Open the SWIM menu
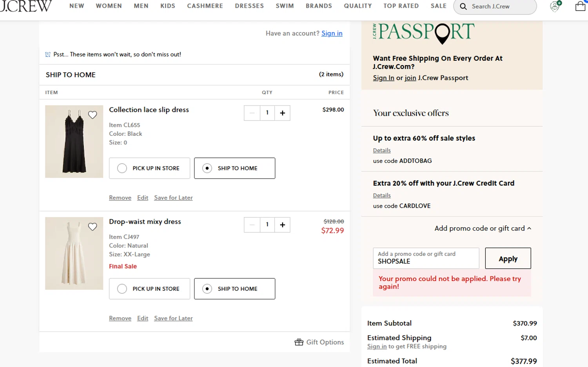The image size is (588, 367). 285,6
